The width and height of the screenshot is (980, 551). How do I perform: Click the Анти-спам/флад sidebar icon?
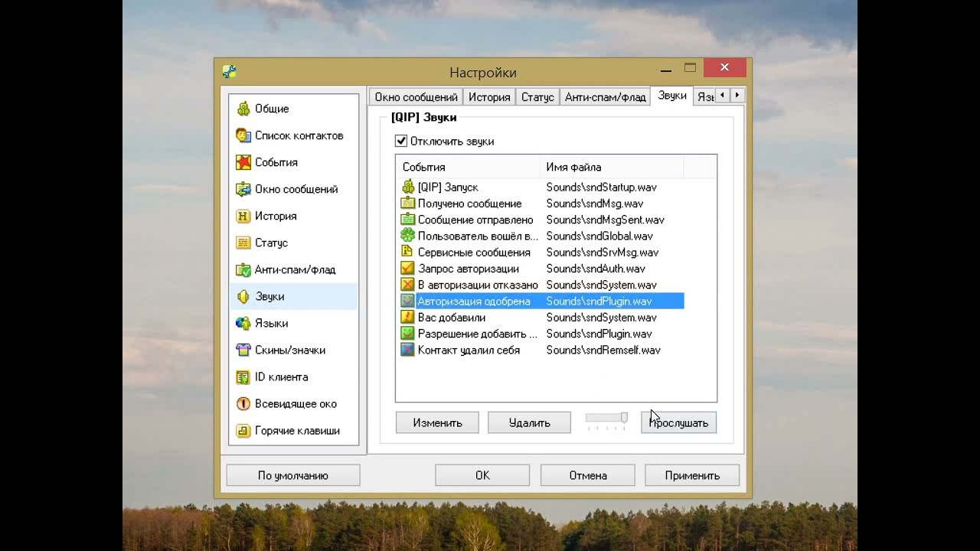tap(243, 269)
